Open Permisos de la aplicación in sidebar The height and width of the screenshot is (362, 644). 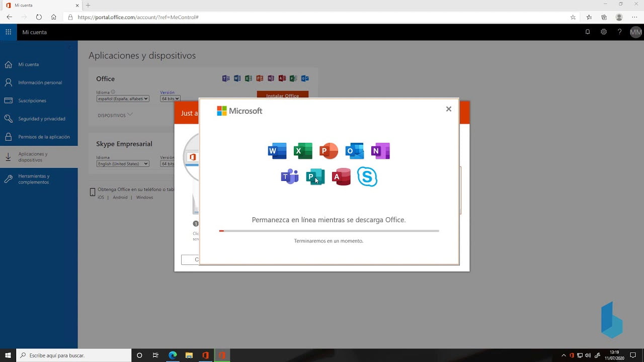pos(39,137)
